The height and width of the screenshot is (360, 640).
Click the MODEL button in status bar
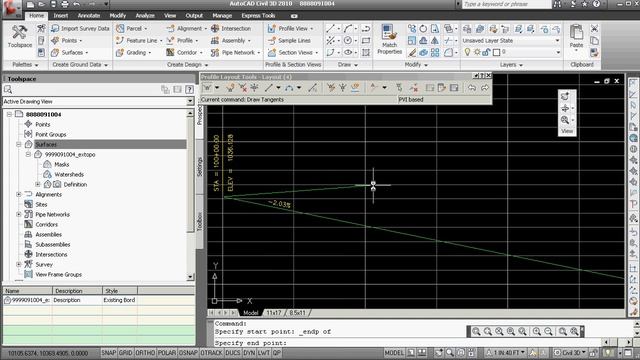coord(394,353)
